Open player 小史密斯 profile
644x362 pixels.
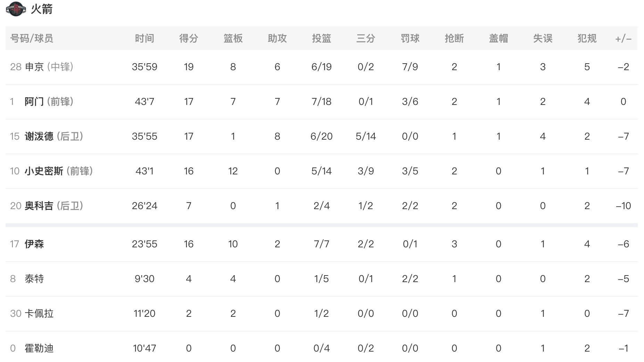(x=44, y=171)
